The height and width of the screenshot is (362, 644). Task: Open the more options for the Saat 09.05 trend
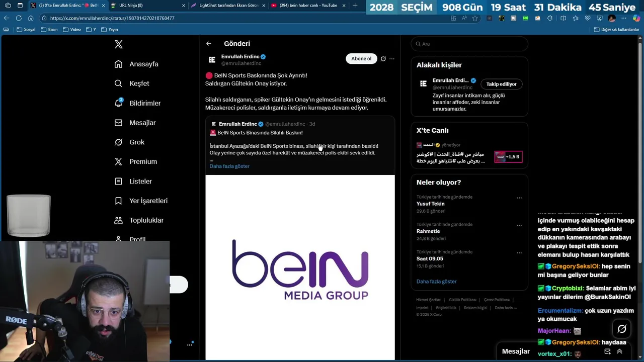[519, 252]
